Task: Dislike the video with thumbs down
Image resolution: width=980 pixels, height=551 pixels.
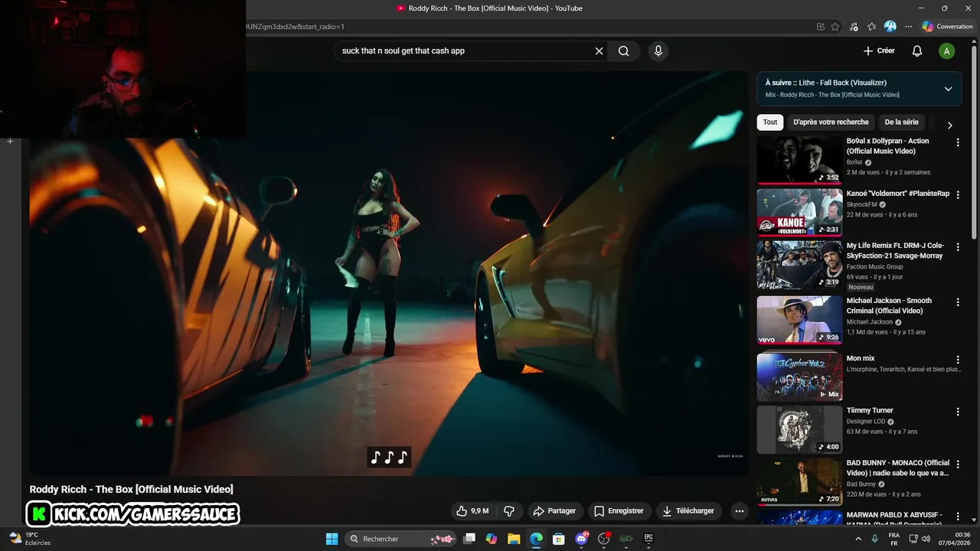Action: [x=509, y=510]
